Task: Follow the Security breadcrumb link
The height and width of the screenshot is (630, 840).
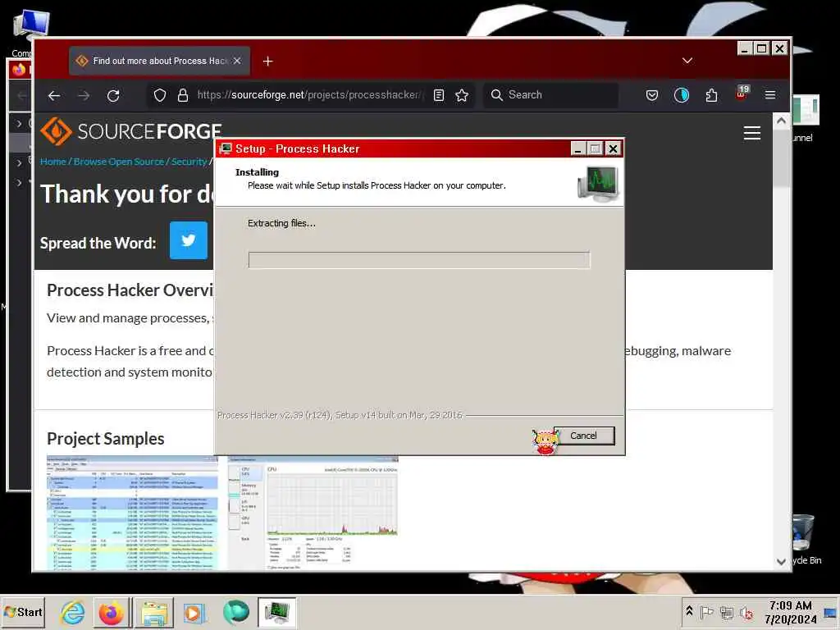Action: pos(189,162)
